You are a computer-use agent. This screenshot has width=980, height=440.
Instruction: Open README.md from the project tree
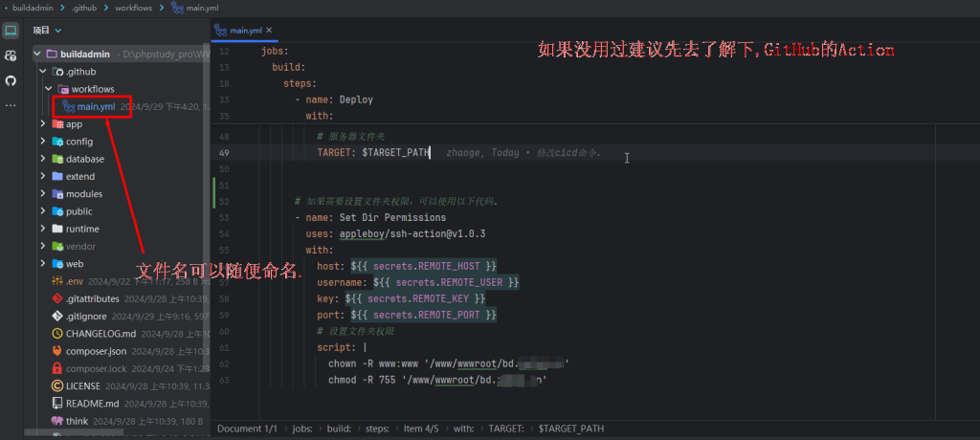click(92, 404)
